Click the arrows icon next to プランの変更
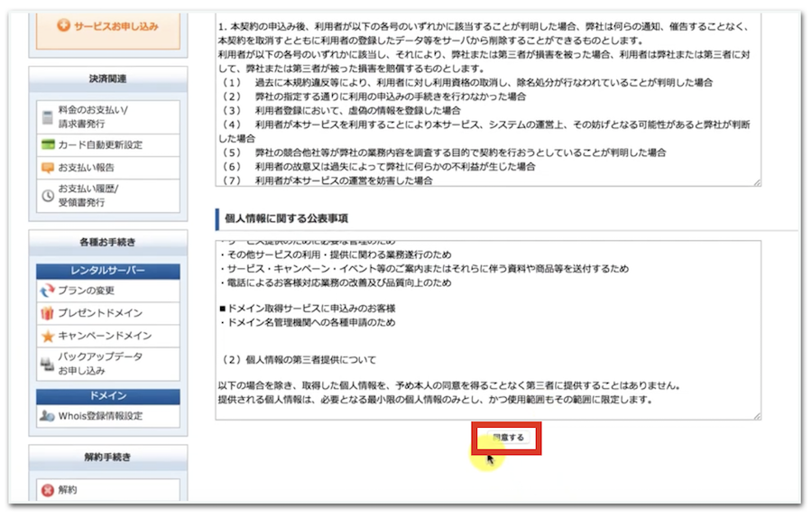812x518 pixels. pyautogui.click(x=48, y=290)
